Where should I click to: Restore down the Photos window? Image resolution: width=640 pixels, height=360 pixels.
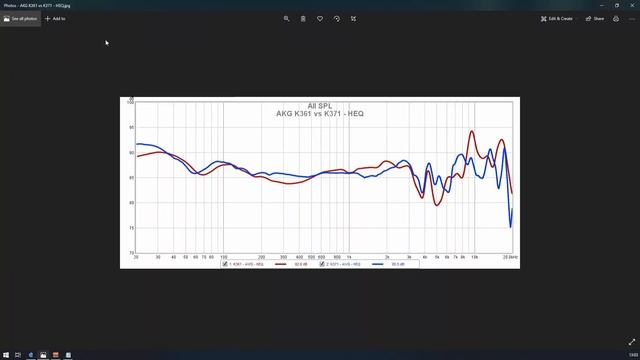(x=617, y=5)
